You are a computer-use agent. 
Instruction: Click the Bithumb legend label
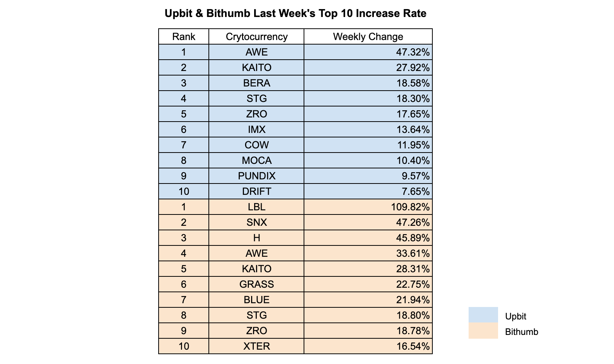(x=521, y=332)
